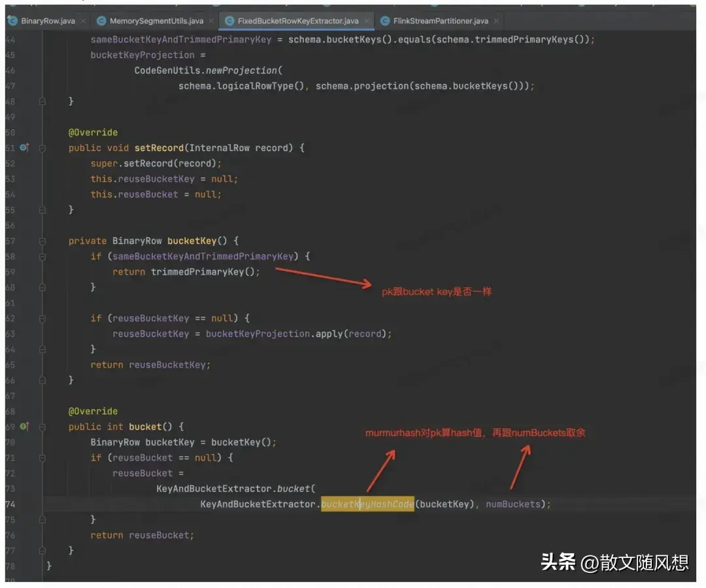Collapse the sameBucketKeyAndTrimmedPrimaryKey if-block fold marker
Image resolution: width=706 pixels, height=588 pixels.
pos(42,256)
